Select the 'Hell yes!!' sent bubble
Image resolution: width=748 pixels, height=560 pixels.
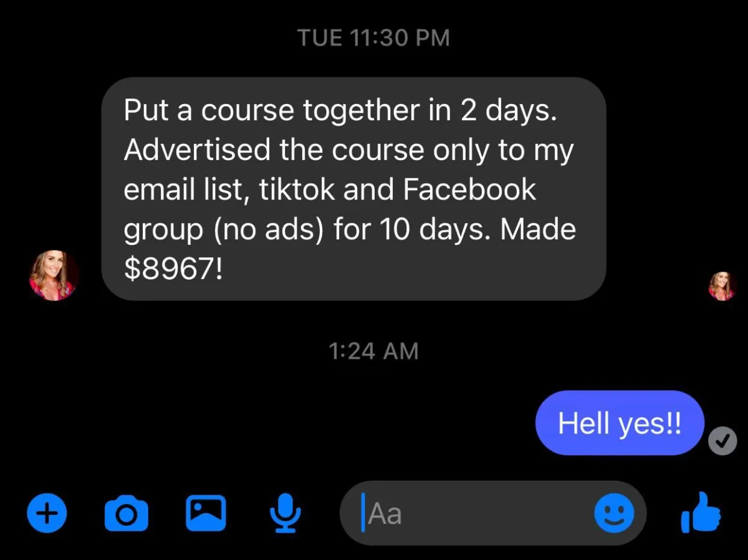point(620,423)
